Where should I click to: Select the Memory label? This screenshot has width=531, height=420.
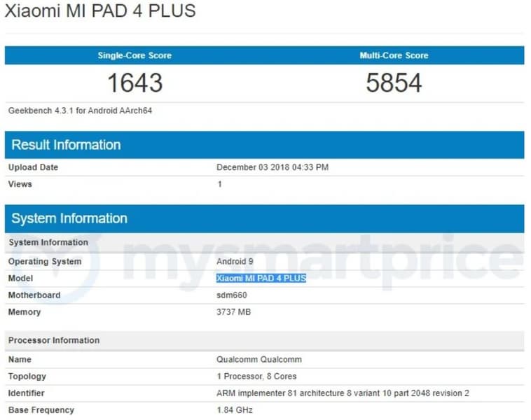click(x=25, y=312)
